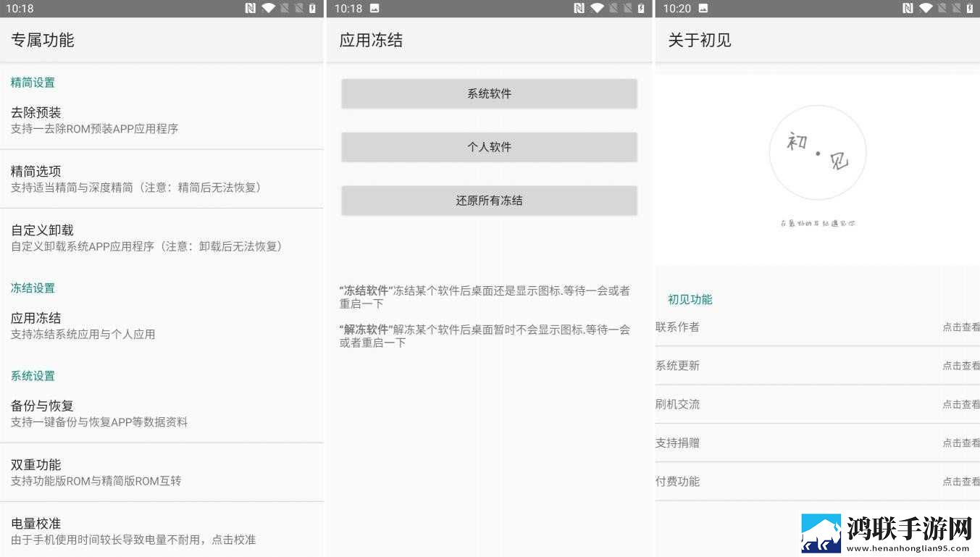980x557 pixels.
Task: Tap 还原所有冻结 button
Action: 489,201
